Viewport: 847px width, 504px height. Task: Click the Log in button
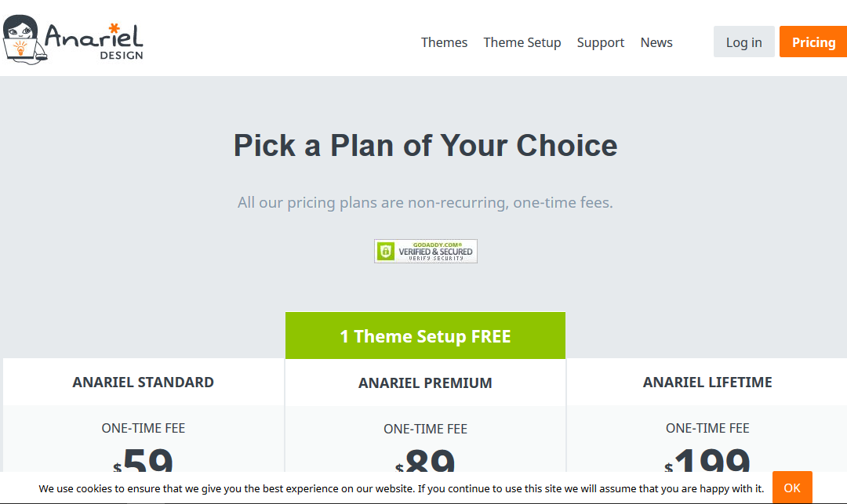pyautogui.click(x=743, y=42)
